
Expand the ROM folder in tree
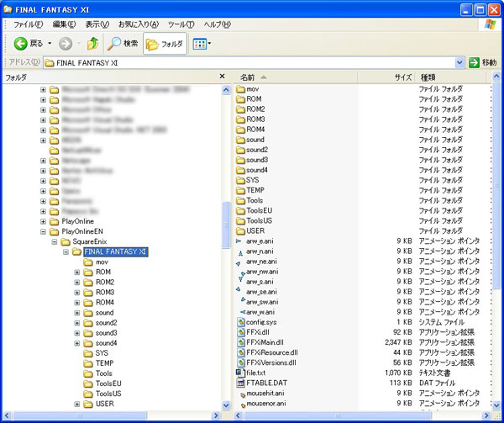[x=77, y=272]
